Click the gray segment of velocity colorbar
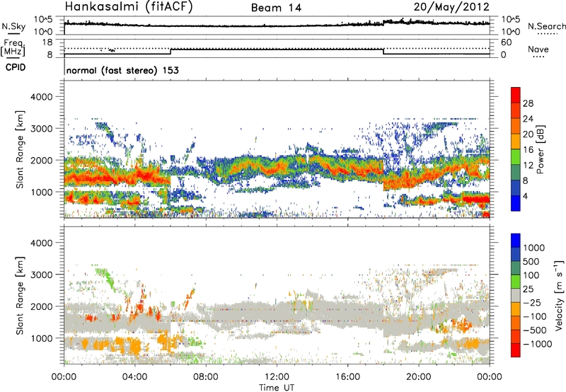The image size is (566, 392). tap(516, 295)
